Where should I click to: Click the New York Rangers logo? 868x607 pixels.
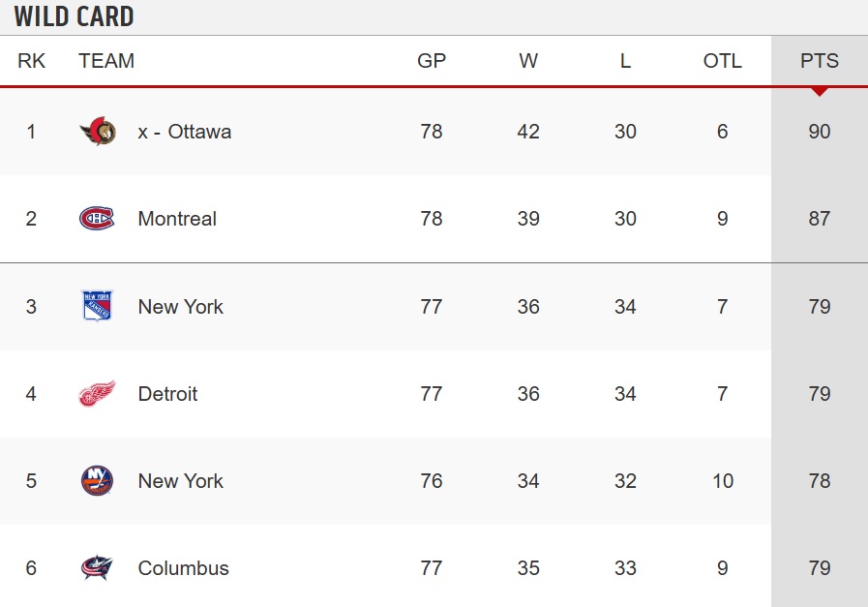click(x=97, y=306)
